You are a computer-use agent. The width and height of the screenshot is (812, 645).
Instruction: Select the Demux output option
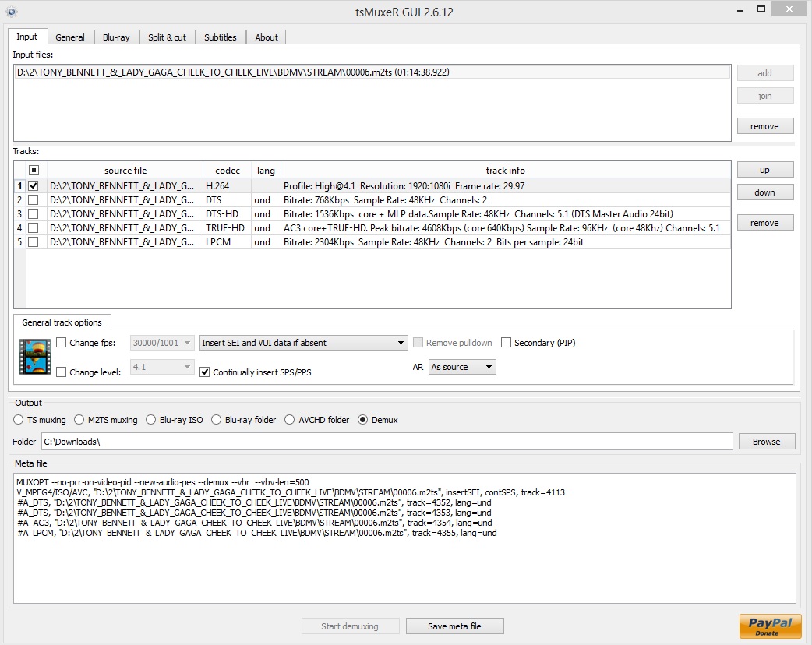(x=363, y=420)
